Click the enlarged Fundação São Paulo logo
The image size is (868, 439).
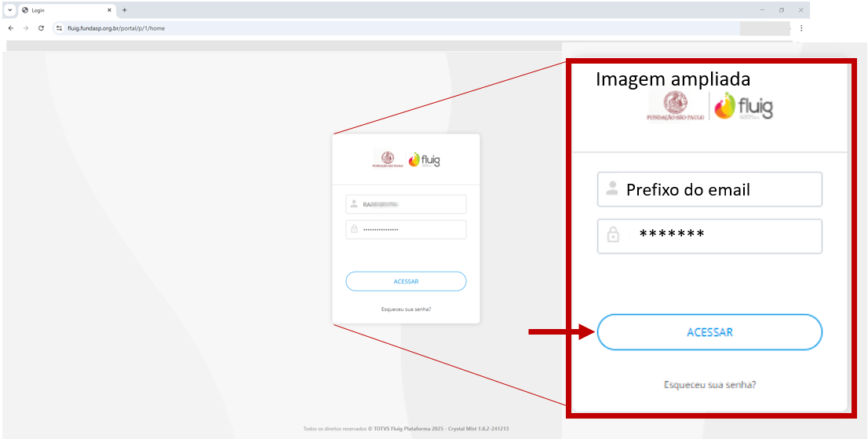click(x=676, y=106)
